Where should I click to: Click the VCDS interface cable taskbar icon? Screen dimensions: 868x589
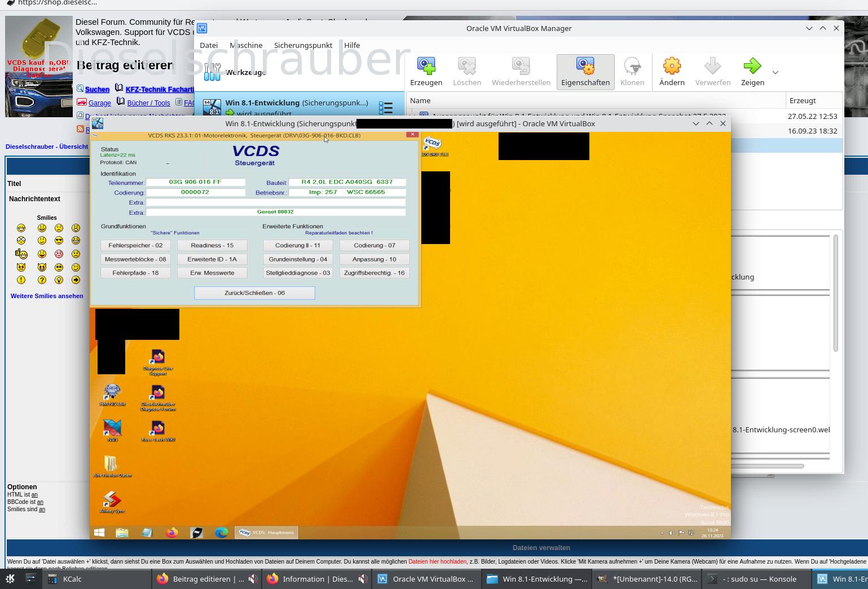196,532
